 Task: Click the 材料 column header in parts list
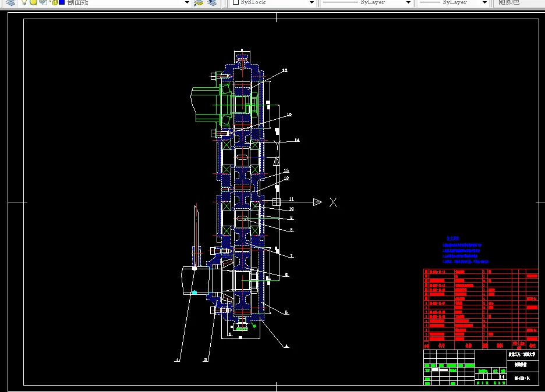pyautogui.click(x=500, y=345)
